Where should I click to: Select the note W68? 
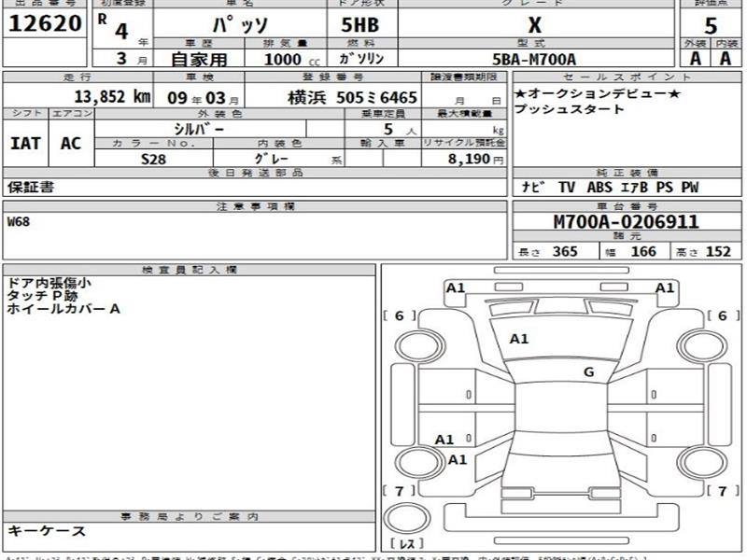tap(19, 221)
